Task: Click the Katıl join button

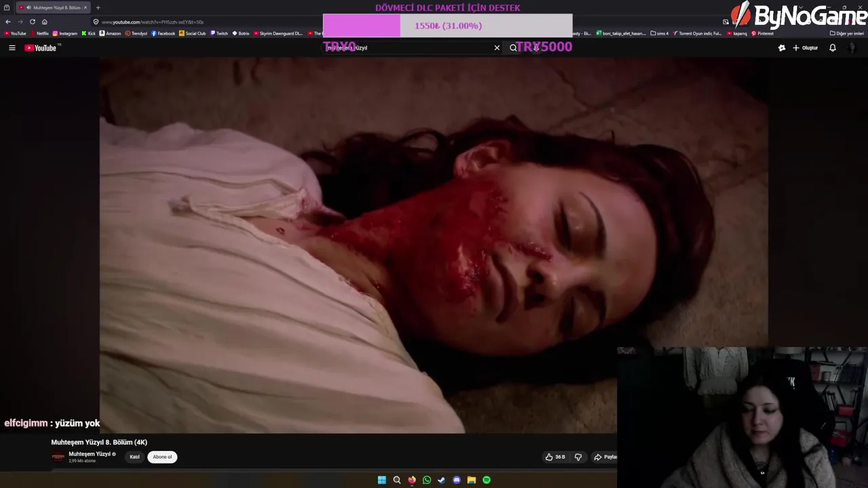Action: 135,457
